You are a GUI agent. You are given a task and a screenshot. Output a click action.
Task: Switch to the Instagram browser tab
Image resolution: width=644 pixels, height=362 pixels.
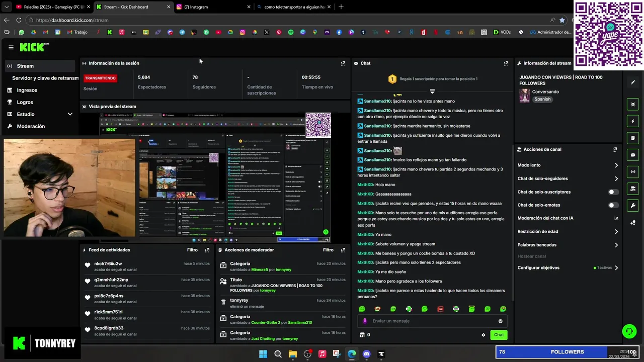[x=214, y=7]
